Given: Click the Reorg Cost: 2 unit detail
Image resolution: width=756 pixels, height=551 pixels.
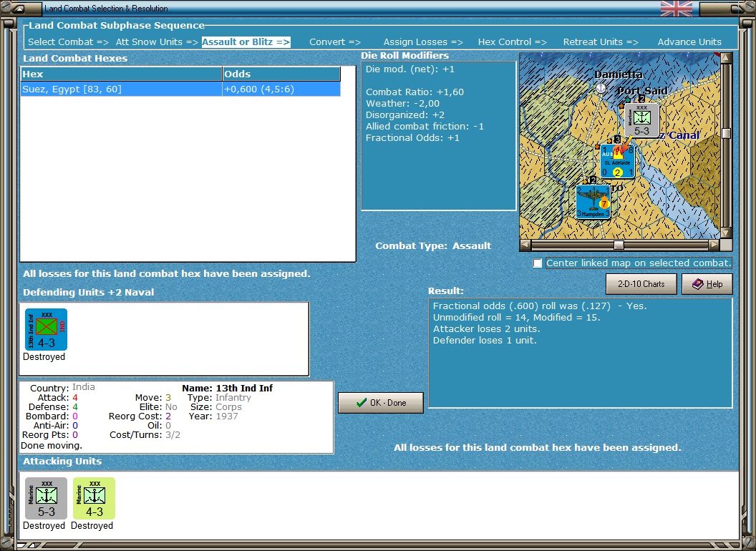Looking at the screenshot, I should point(140,416).
